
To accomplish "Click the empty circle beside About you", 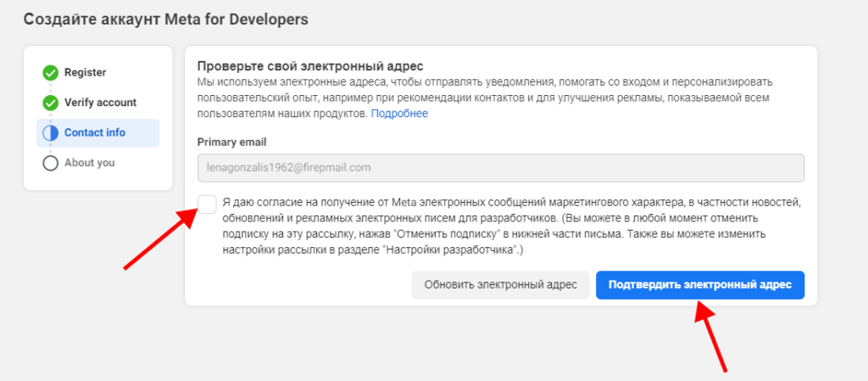I will [x=50, y=163].
